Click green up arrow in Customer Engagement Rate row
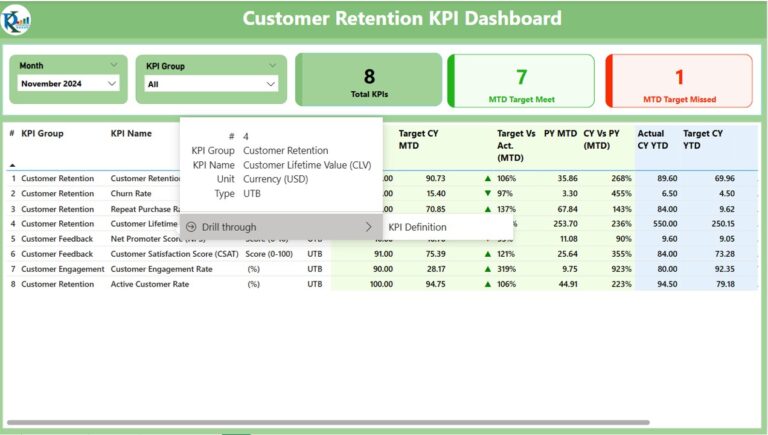Screen dimensions: 768x435 [x=487, y=269]
